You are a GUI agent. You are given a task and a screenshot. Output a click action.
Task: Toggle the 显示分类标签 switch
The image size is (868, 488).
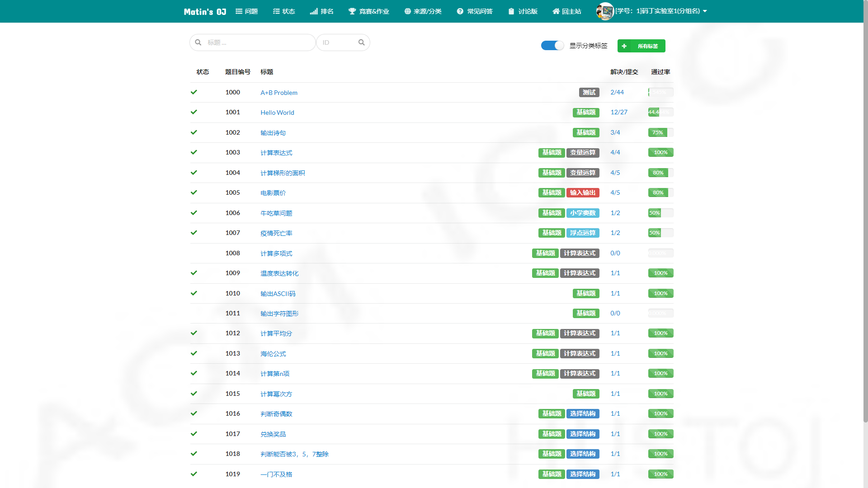(552, 46)
